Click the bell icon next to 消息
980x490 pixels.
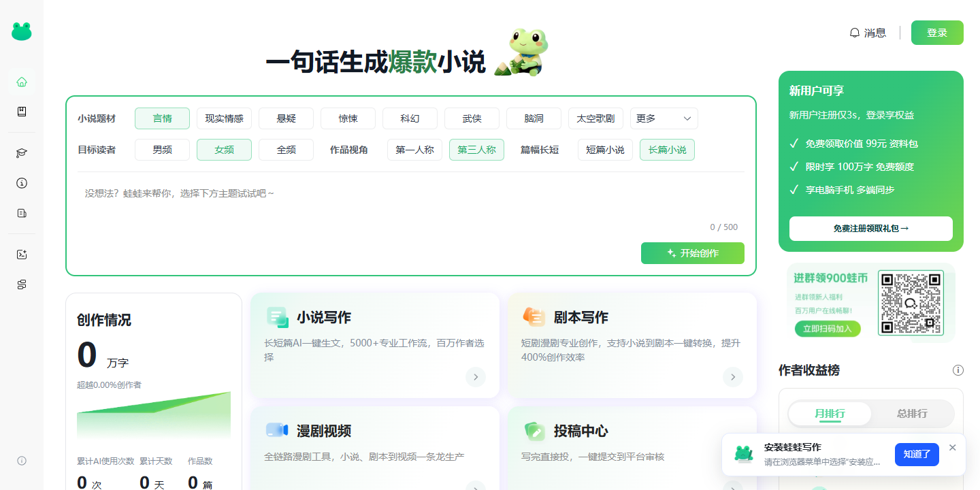click(855, 33)
